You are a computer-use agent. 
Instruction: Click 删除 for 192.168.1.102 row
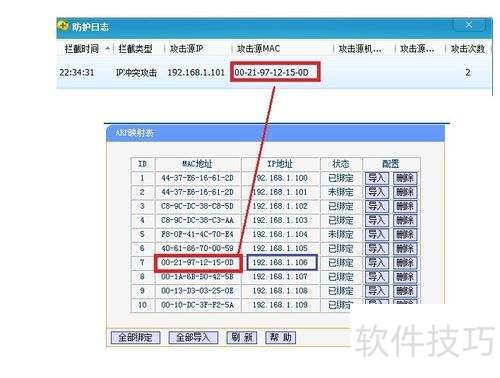tap(405, 206)
